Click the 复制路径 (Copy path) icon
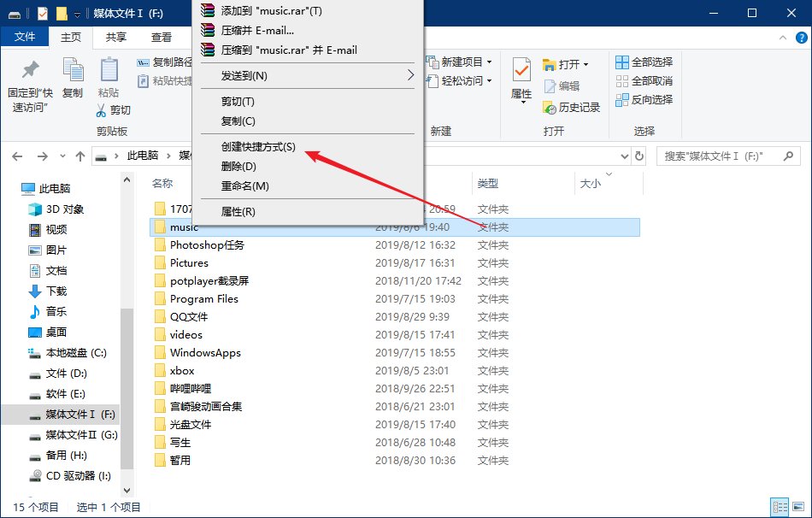 pyautogui.click(x=144, y=61)
